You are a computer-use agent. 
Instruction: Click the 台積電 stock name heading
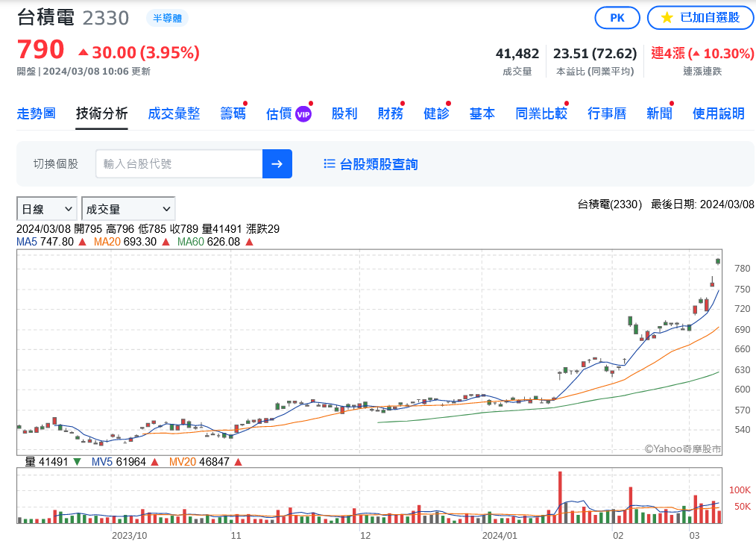[x=45, y=18]
